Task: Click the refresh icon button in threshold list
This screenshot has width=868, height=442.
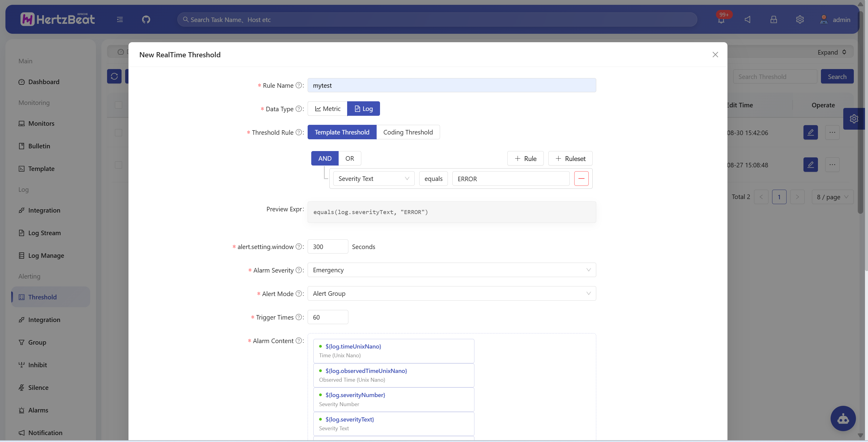Action: pyautogui.click(x=114, y=76)
